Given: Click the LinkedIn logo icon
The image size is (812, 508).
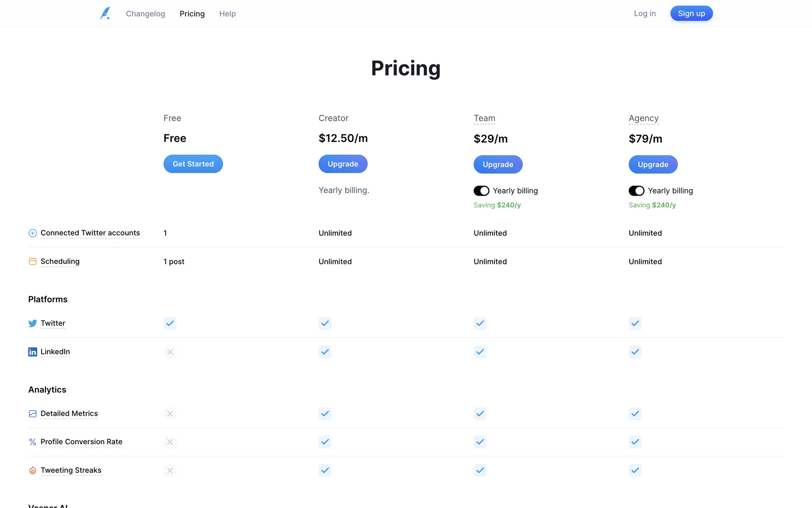Looking at the screenshot, I should [33, 352].
